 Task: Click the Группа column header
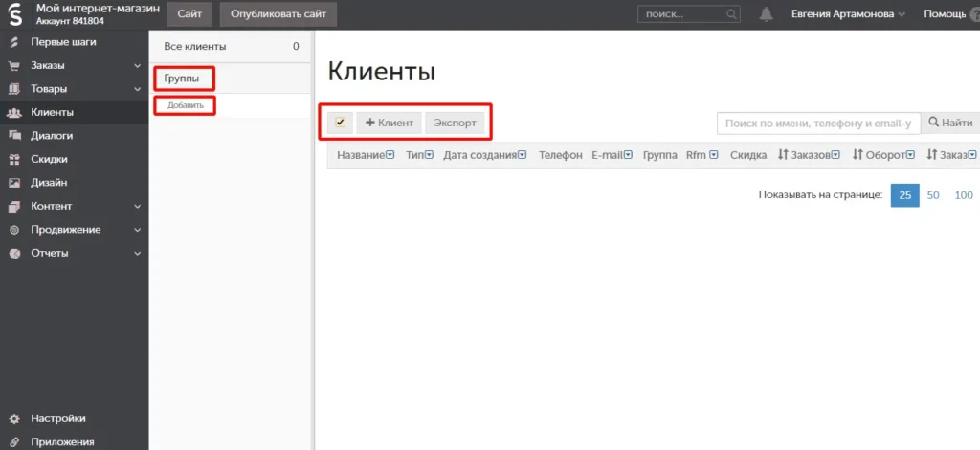coord(660,155)
